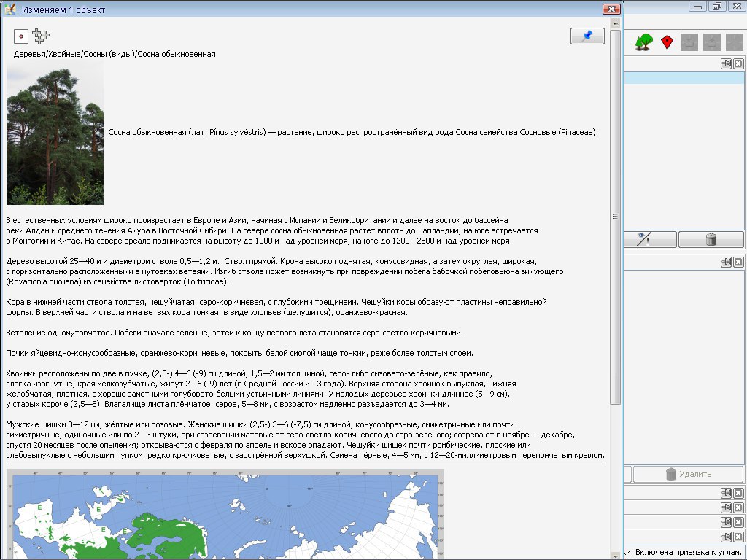
Task: Click the red map-marker icon in main toolbar
Action: point(667,42)
